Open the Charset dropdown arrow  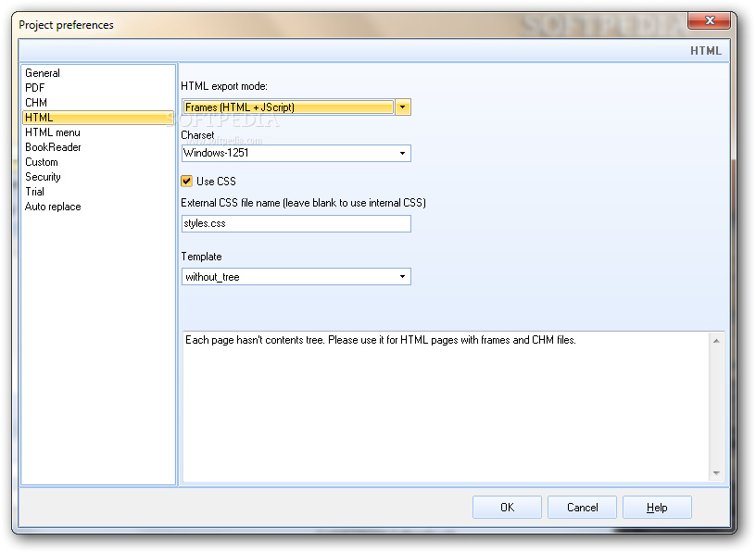click(403, 154)
